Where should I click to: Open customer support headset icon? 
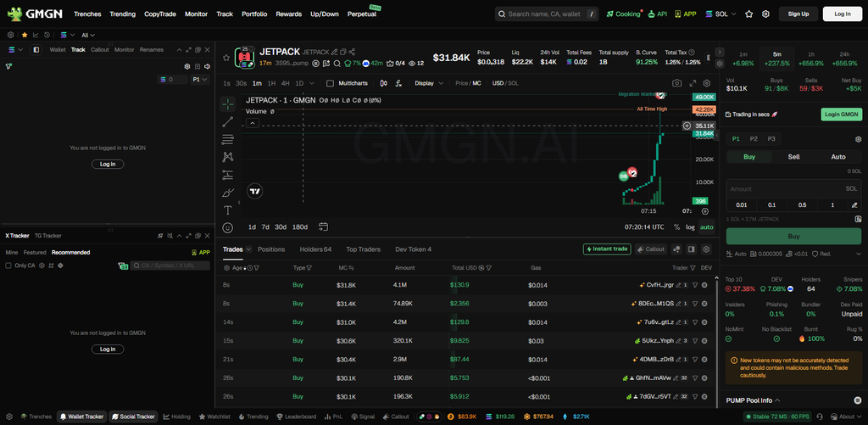820,417
